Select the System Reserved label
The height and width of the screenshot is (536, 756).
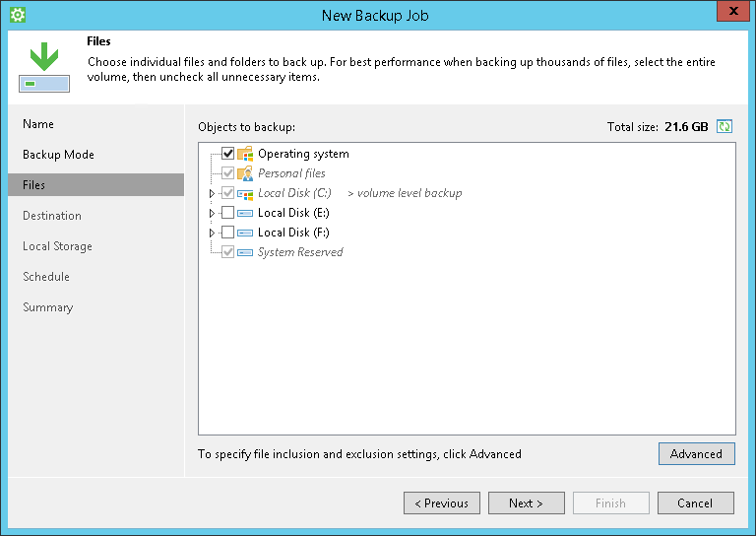300,252
